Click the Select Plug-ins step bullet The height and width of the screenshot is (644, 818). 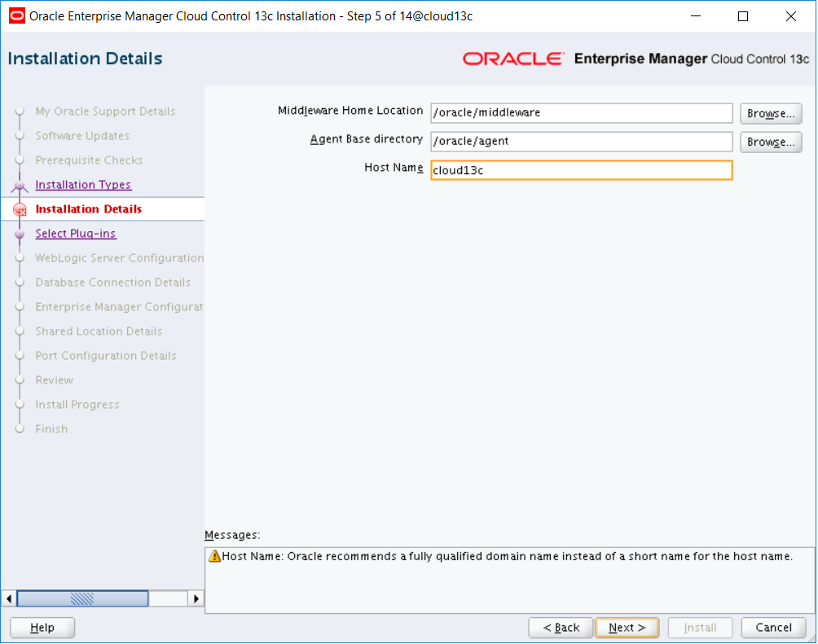pyautogui.click(x=20, y=234)
